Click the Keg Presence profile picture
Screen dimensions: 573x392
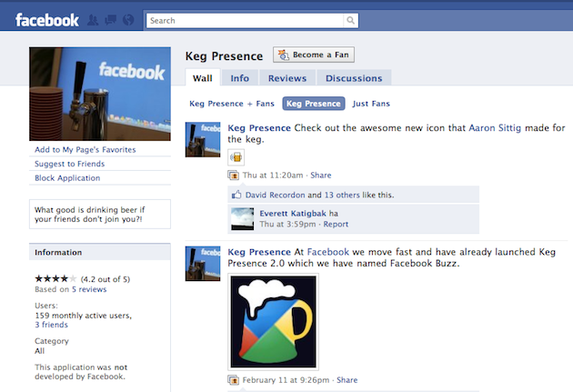pyautogui.click(x=100, y=94)
